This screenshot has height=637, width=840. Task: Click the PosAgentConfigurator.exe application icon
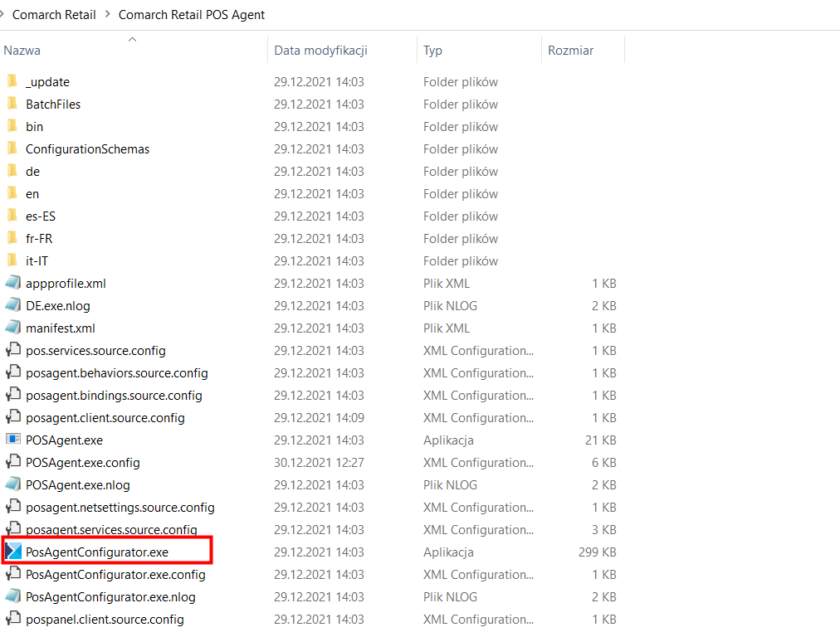pyautogui.click(x=13, y=552)
